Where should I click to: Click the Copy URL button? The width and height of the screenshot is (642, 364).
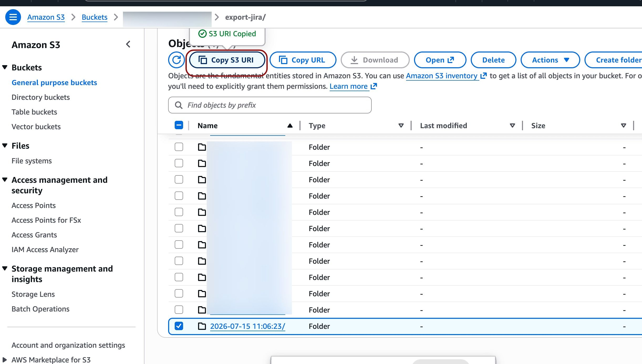click(303, 60)
